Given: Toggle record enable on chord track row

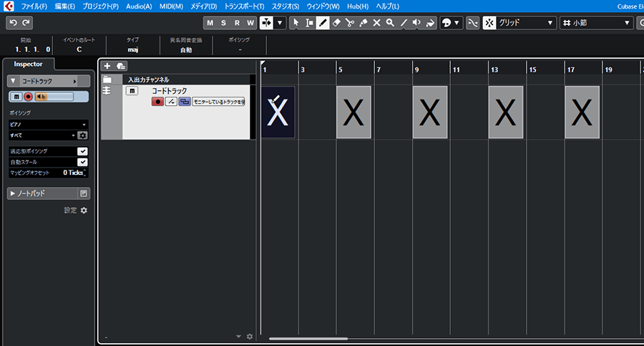Looking at the screenshot, I should tap(157, 101).
